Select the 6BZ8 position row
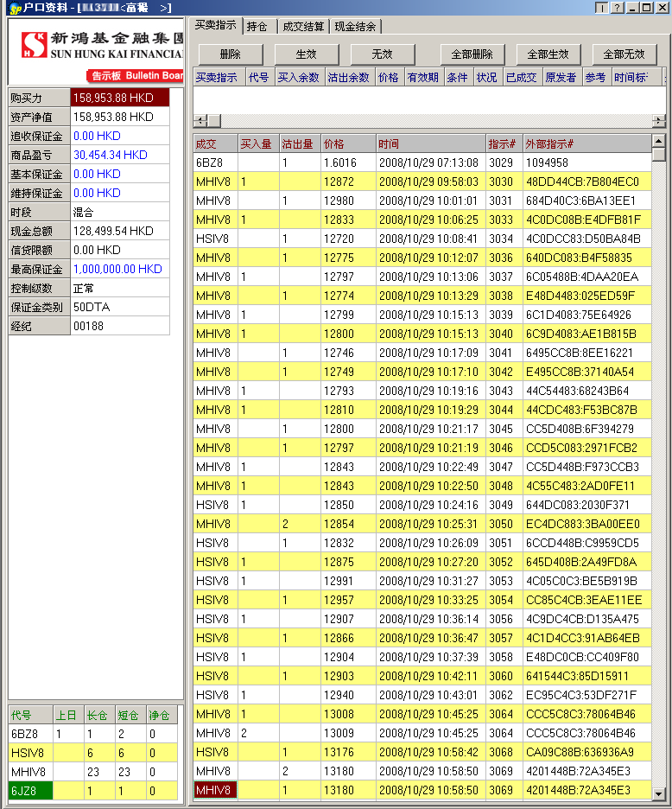The image size is (672, 809). coord(93,734)
